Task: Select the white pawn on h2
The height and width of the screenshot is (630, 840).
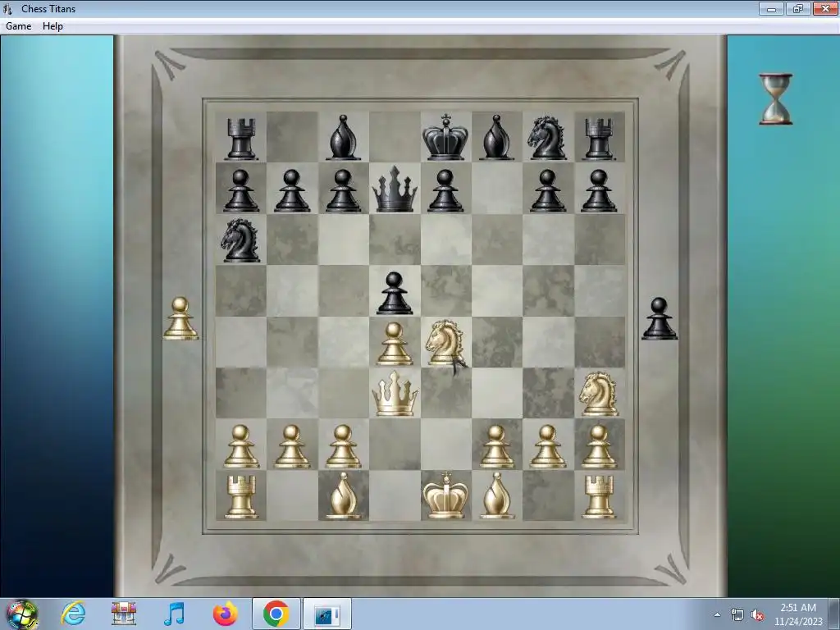Action: 598,446
